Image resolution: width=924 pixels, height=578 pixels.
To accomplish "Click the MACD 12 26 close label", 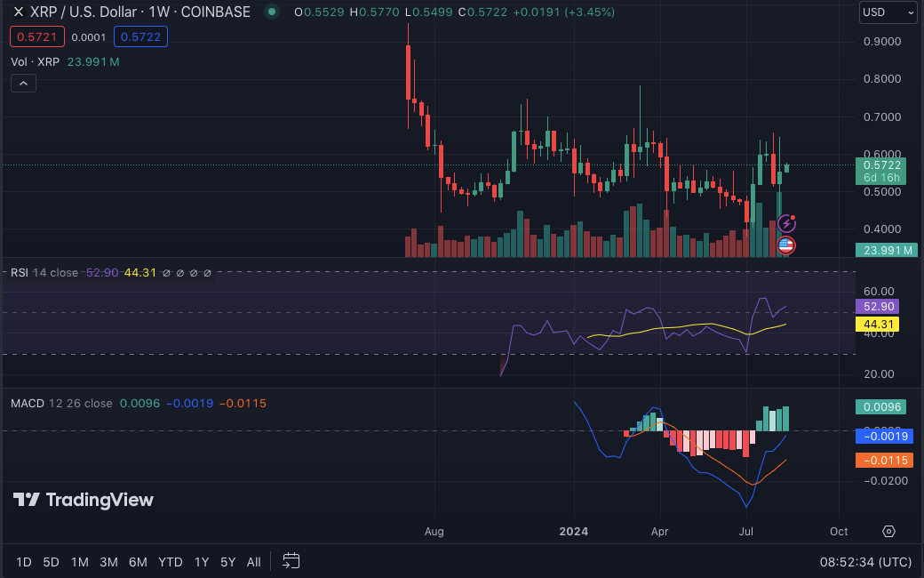I will point(61,403).
